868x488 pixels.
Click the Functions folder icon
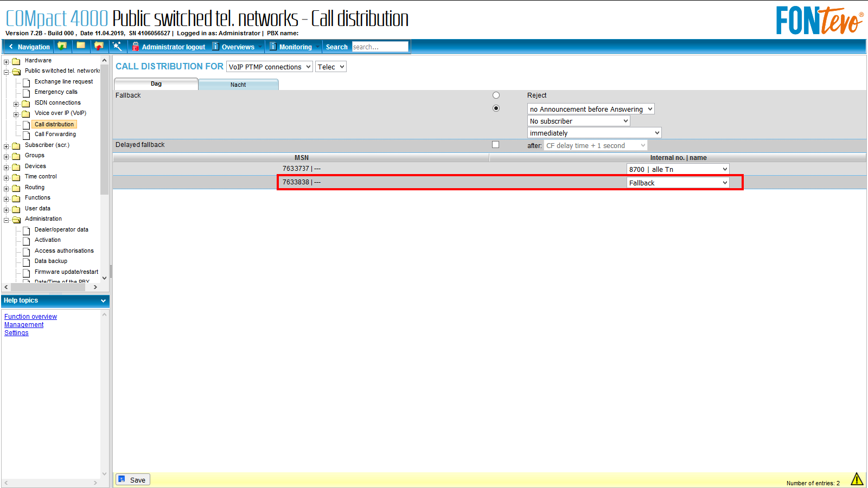click(x=16, y=198)
